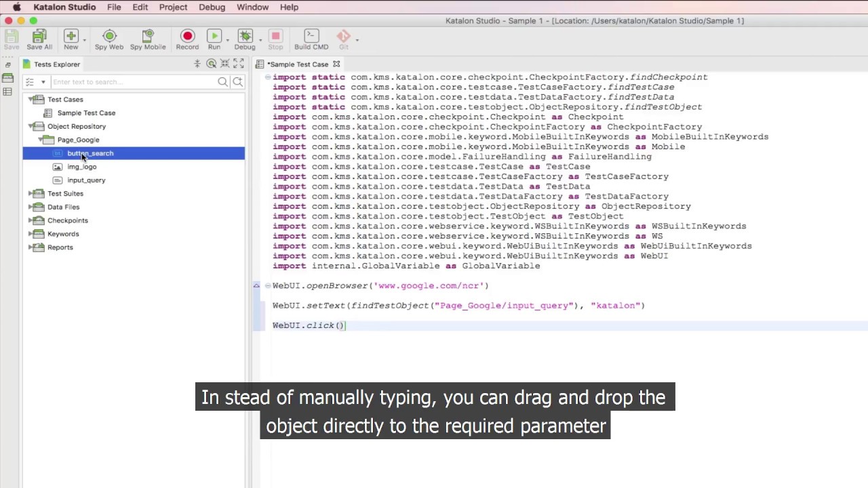Click the search magnifier icon
The image size is (868, 488).
(x=222, y=82)
